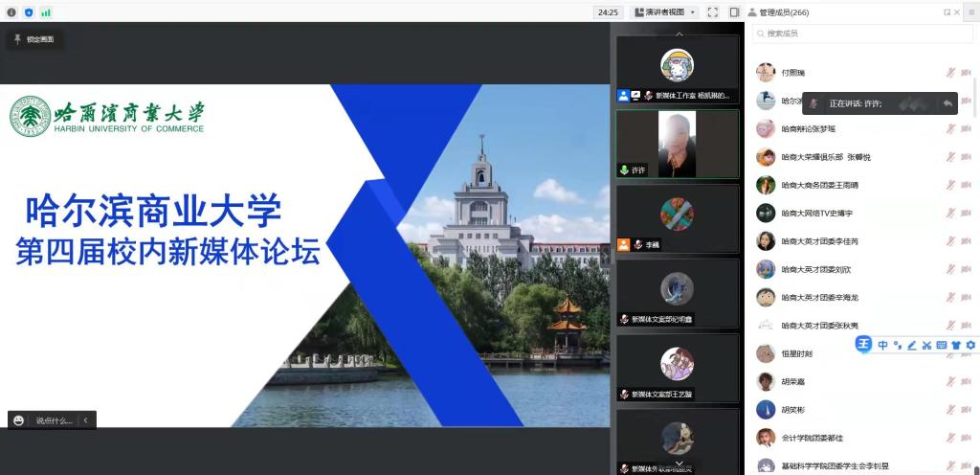
Task: Open the emoji reaction smiley icon
Action: tap(19, 419)
